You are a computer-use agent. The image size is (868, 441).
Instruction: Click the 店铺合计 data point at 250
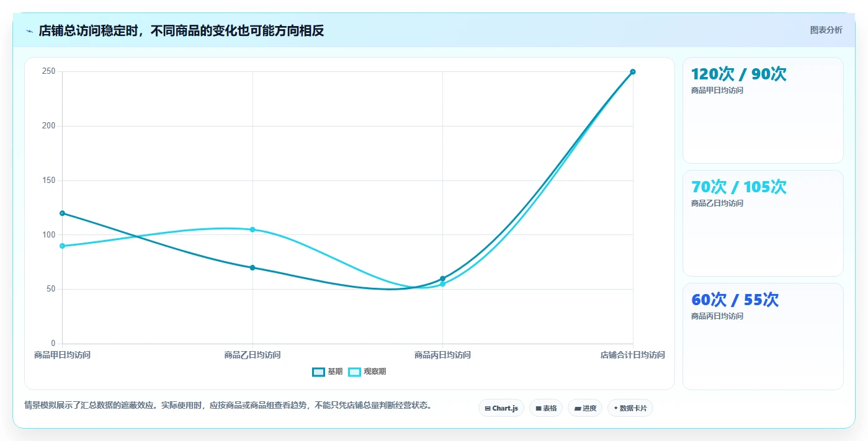coord(633,72)
